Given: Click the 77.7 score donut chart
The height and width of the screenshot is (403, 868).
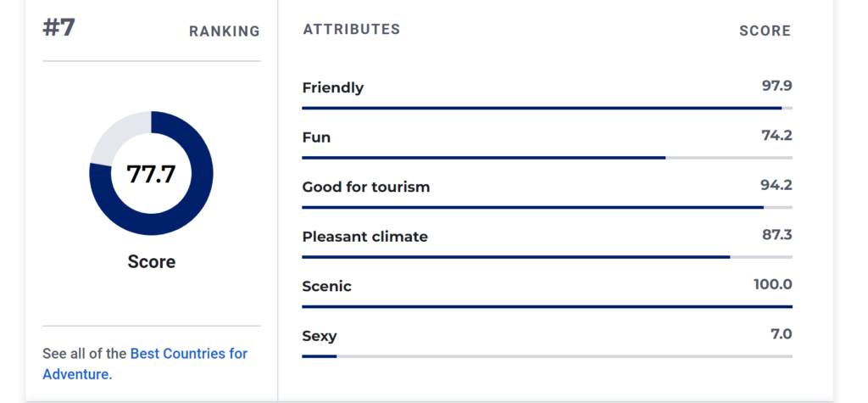Looking at the screenshot, I should [x=151, y=174].
